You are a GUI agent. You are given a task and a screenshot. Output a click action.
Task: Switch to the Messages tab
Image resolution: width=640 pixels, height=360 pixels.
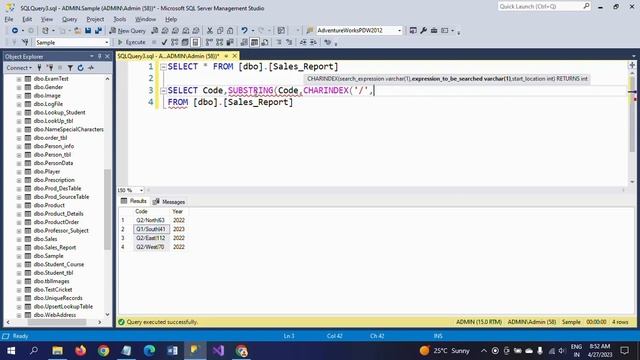[169, 202]
